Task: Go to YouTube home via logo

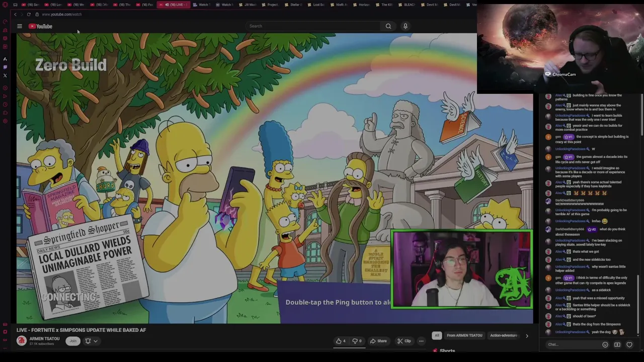Action: coord(40,26)
